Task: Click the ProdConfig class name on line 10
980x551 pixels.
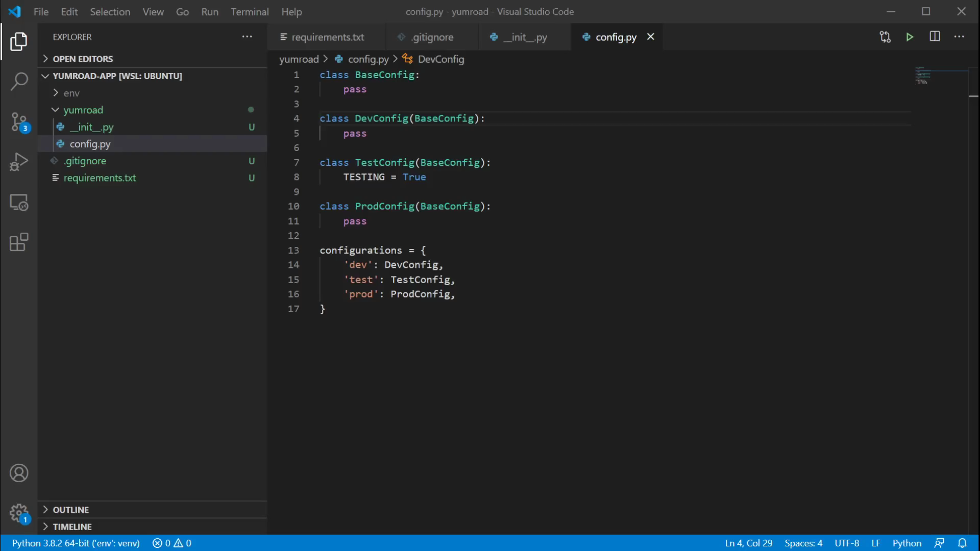Action: (x=384, y=207)
